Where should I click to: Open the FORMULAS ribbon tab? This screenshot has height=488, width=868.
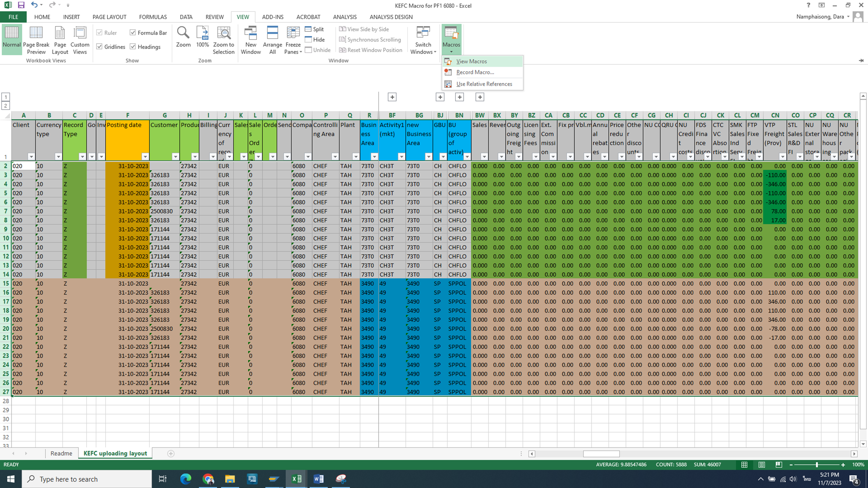pos(153,17)
